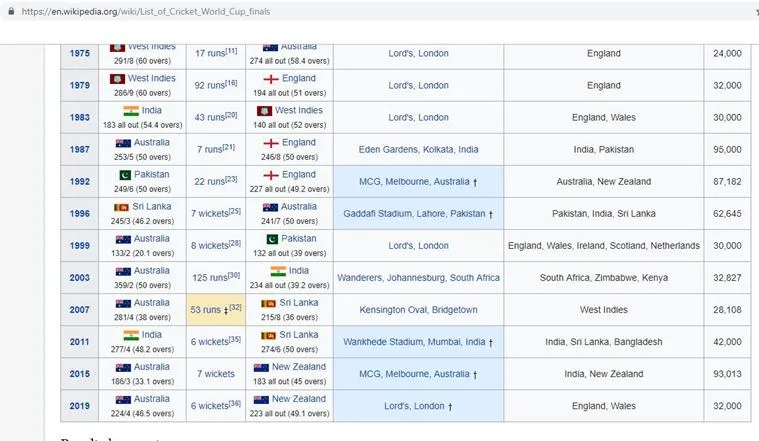Click the New Zealand flag in 2015 row

pyautogui.click(x=261, y=367)
